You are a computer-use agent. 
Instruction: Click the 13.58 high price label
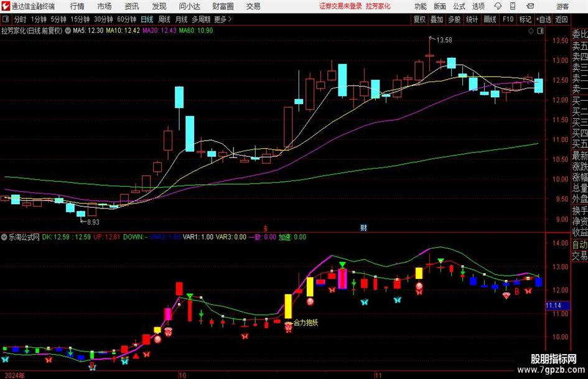coord(444,40)
